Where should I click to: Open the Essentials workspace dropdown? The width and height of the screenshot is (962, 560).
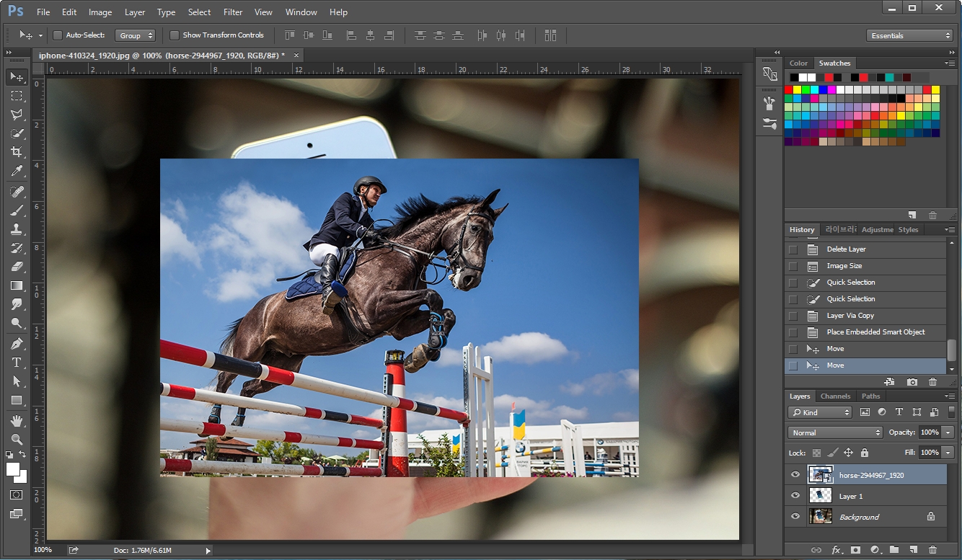coord(909,35)
